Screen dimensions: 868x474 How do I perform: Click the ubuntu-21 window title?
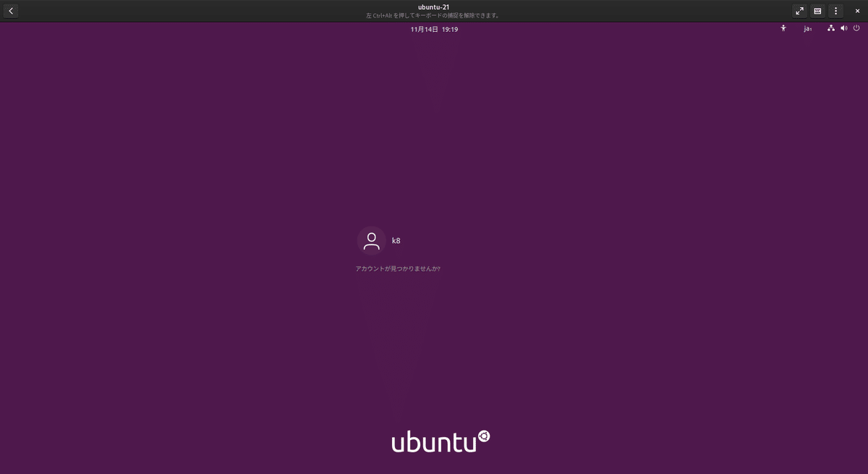tap(434, 7)
